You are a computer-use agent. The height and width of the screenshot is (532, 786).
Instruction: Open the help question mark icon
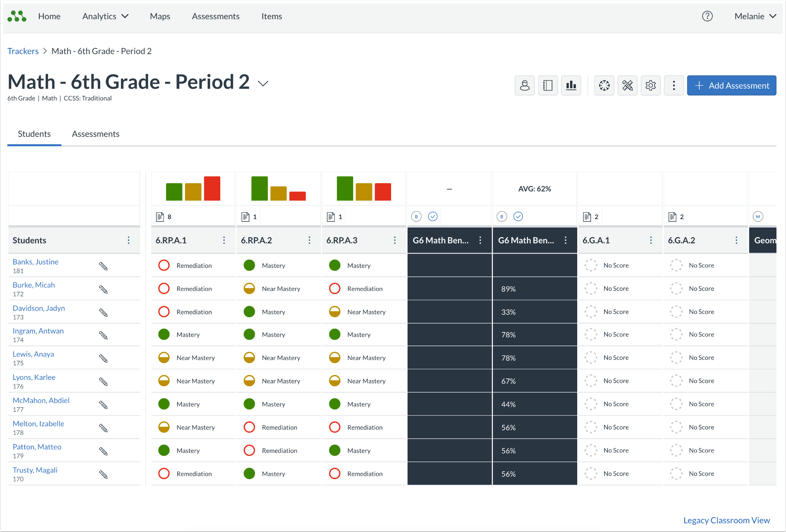point(707,16)
